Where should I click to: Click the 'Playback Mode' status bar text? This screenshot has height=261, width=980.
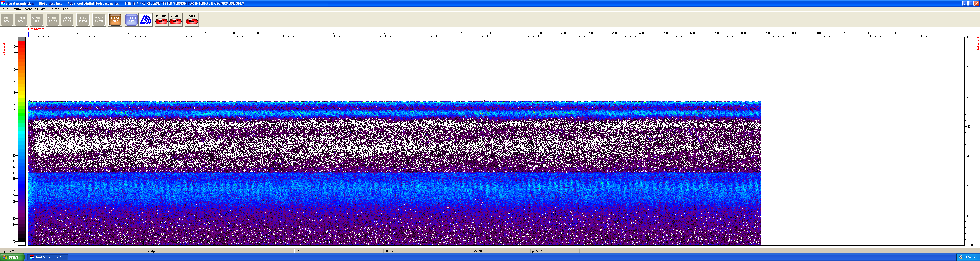(x=9, y=251)
